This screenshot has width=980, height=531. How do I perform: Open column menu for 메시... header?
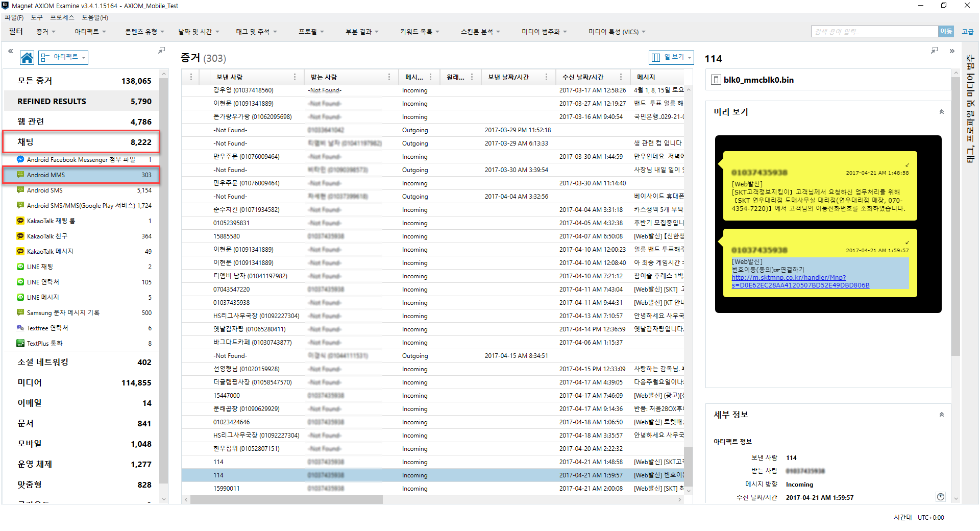431,77
